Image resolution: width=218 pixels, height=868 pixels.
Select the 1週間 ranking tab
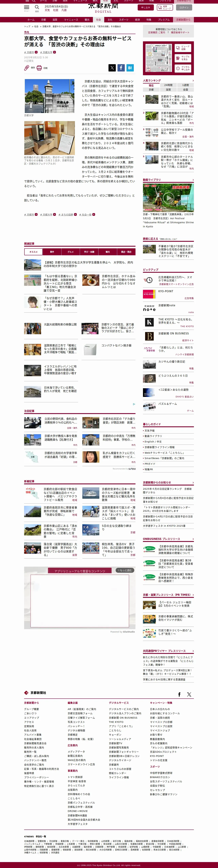pos(186,85)
